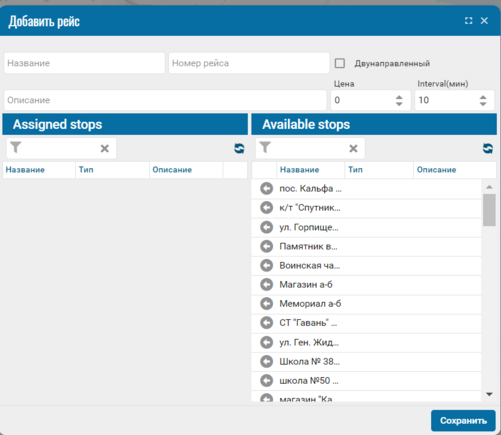The image size is (501, 435).
Task: Decrease the Interval(мин) value
Action: coord(483,104)
